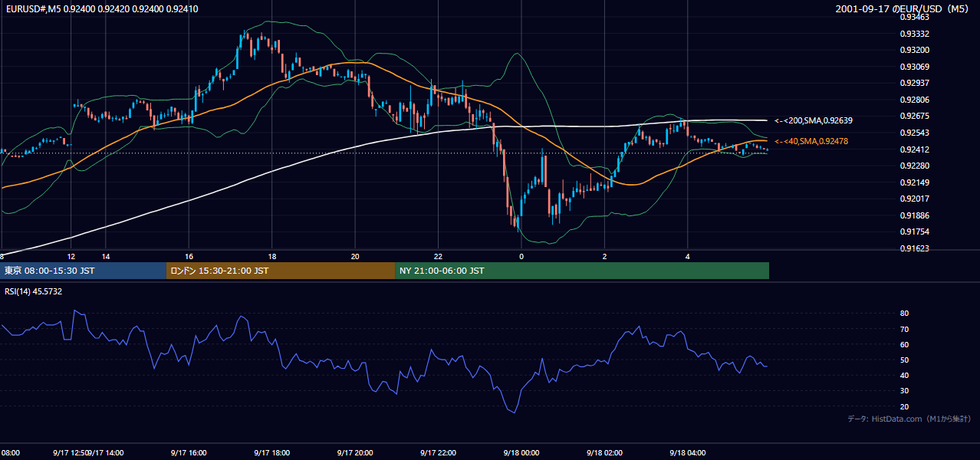This screenshot has height=460, width=980.
Task: Click RSI scale value 70
Action: [x=904, y=329]
